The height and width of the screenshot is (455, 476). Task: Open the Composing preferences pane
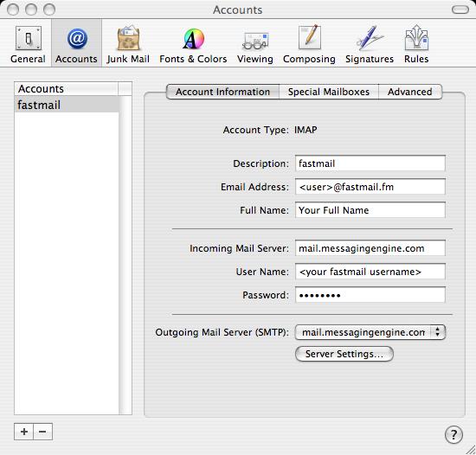click(309, 44)
